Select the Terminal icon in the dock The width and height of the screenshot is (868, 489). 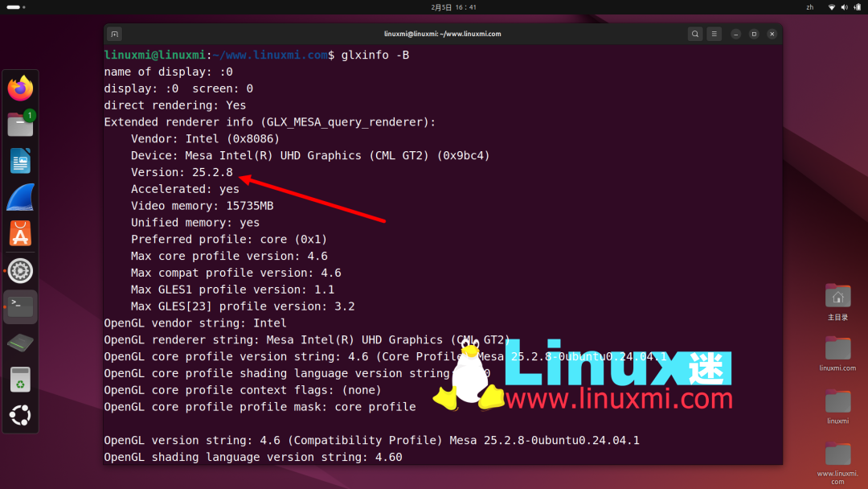[20, 306]
